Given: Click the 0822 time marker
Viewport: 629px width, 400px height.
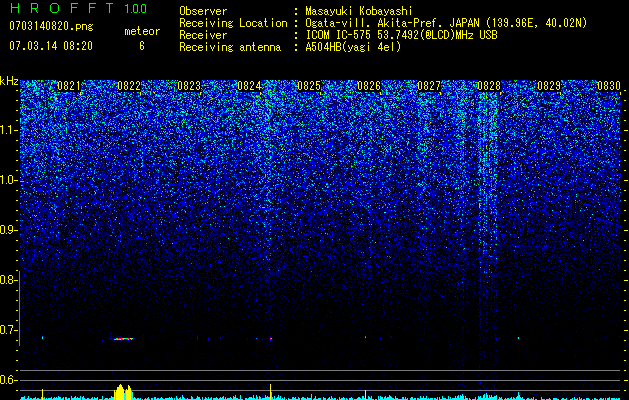Looking at the screenshot, I should coord(129,85).
